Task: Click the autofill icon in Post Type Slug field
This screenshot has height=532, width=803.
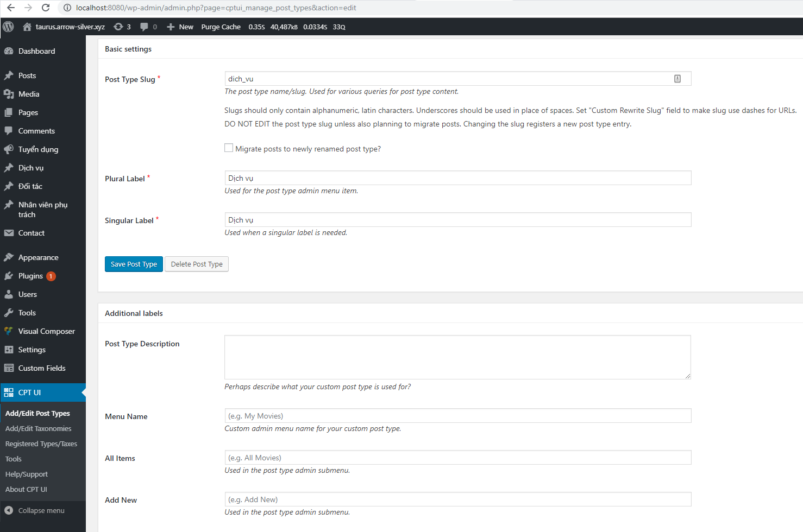Action: pos(677,79)
